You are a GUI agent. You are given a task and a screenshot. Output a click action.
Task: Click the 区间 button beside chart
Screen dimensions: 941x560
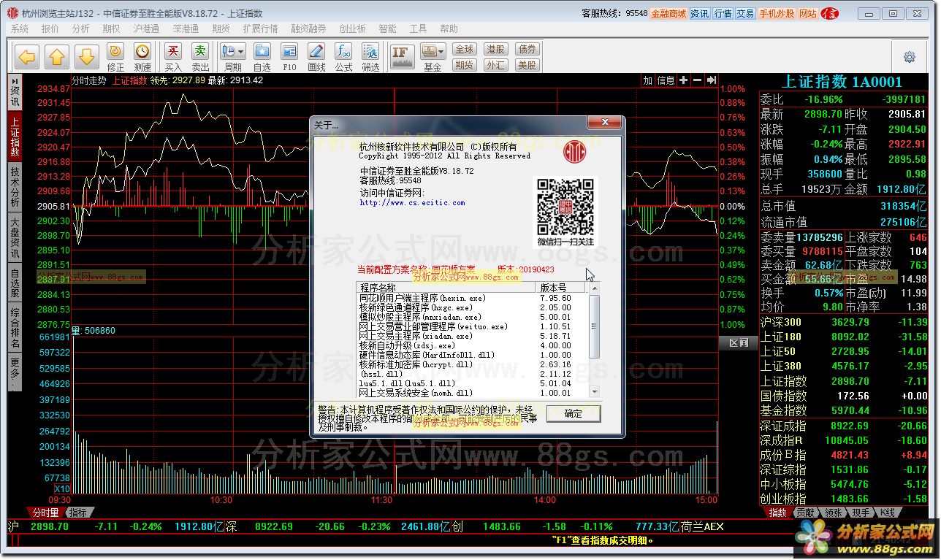pos(739,343)
